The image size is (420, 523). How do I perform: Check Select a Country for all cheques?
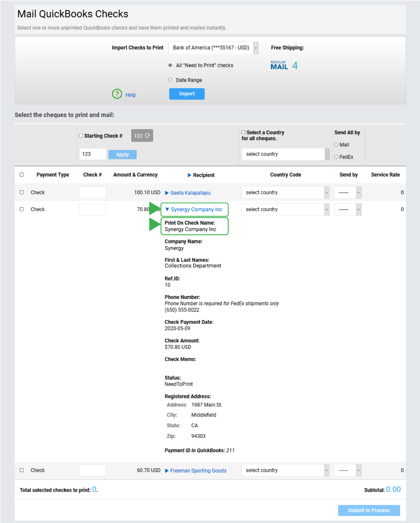tap(243, 132)
